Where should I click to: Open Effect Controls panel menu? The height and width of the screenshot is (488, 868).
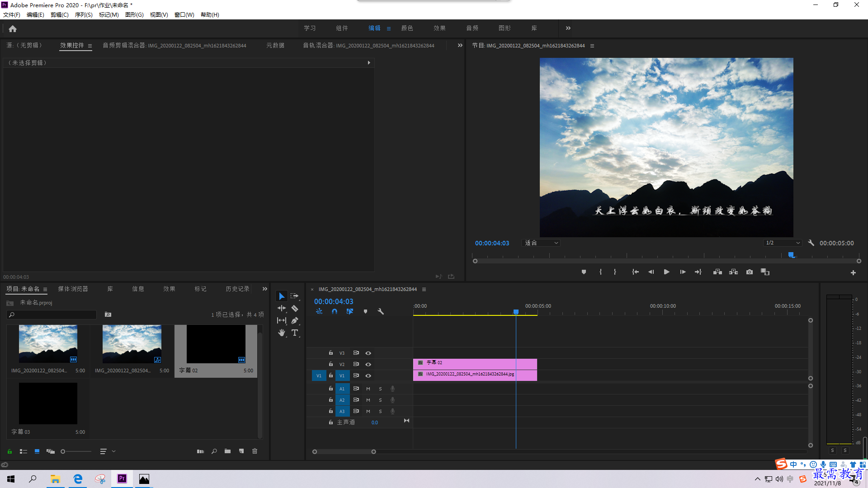90,46
